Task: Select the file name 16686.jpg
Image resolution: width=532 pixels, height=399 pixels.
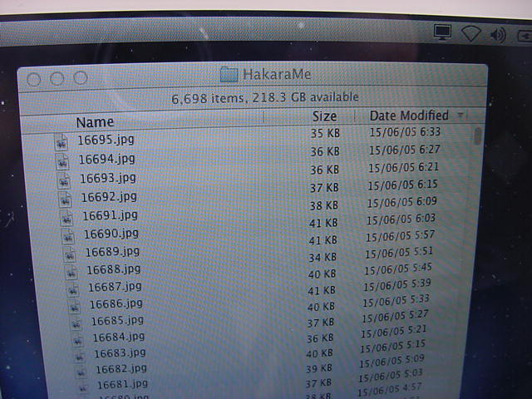Action: coord(116,303)
